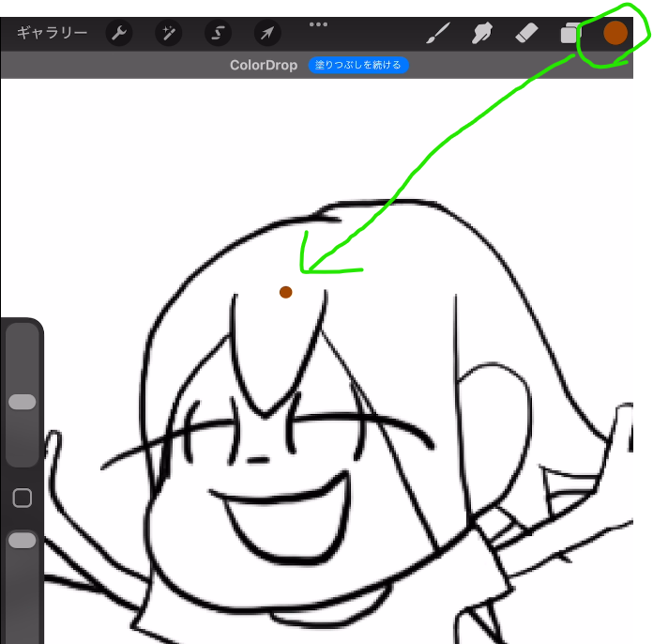653x644 pixels.
Task: Click the lower brush opacity slider handle
Action: click(x=23, y=541)
